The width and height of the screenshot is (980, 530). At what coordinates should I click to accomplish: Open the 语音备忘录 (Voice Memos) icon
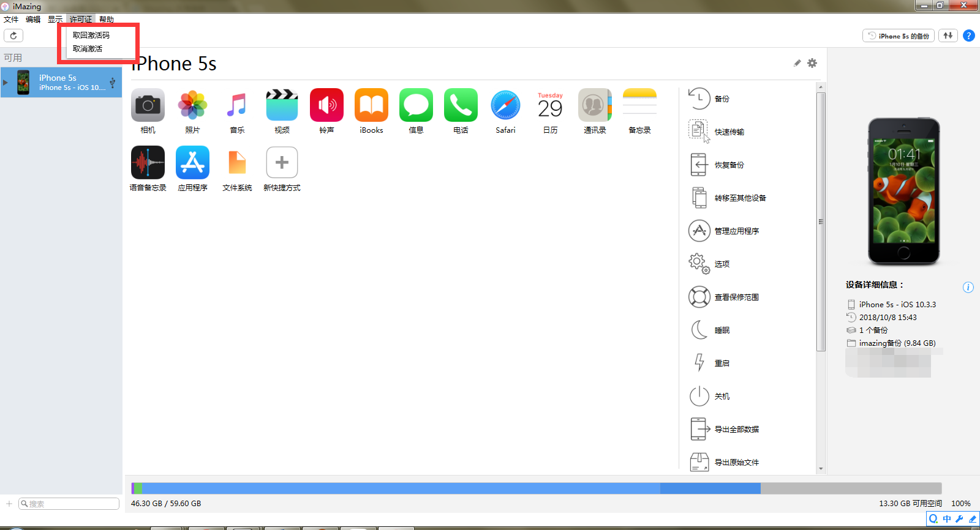click(148, 163)
